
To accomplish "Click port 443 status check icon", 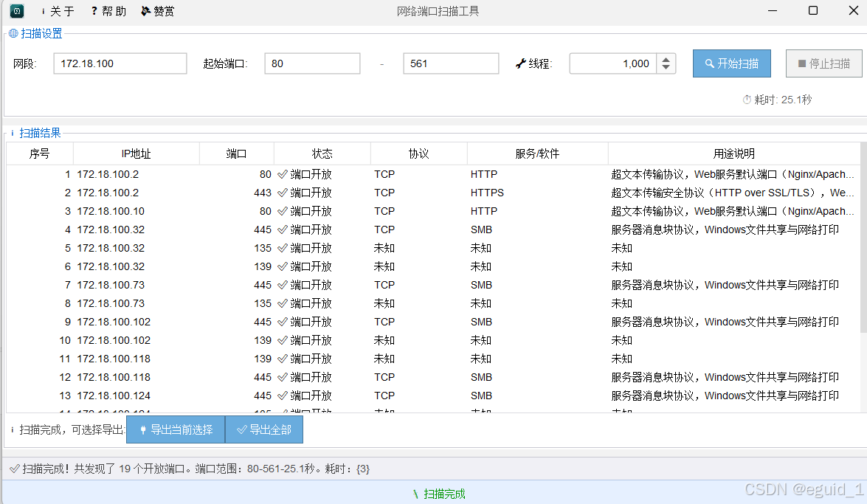I will point(283,193).
